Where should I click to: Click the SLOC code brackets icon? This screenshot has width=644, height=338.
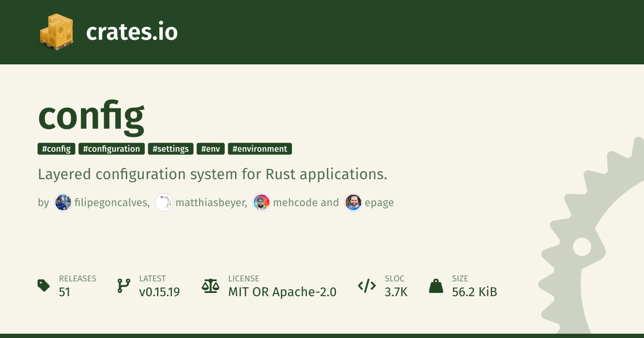[x=367, y=286]
